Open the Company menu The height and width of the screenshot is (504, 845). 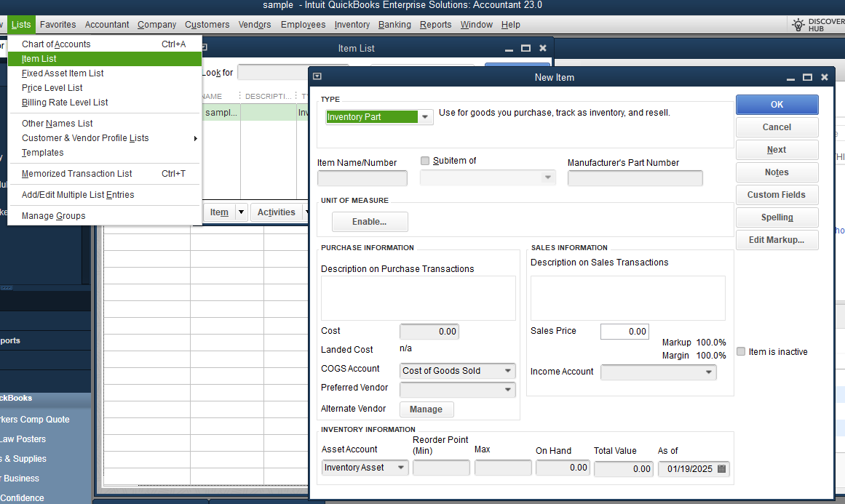pyautogui.click(x=156, y=25)
